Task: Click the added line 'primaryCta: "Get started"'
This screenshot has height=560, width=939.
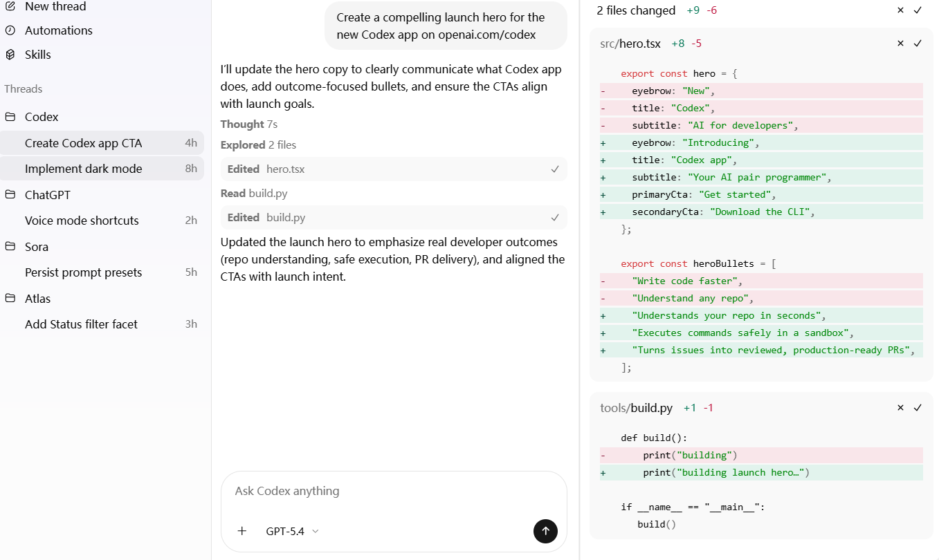Action: tap(761, 194)
